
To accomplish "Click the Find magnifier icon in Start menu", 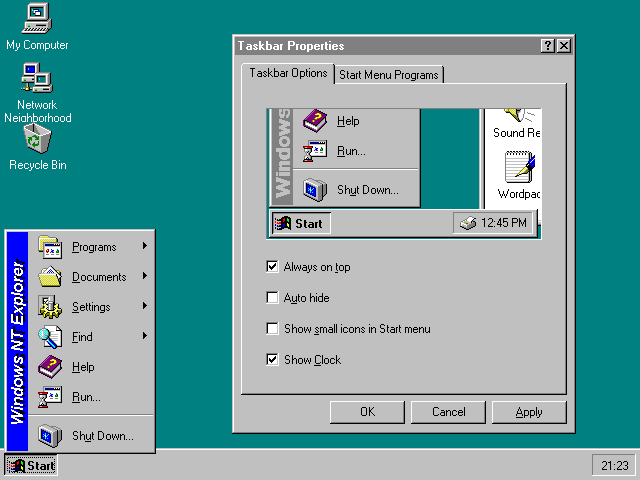I will (50, 337).
